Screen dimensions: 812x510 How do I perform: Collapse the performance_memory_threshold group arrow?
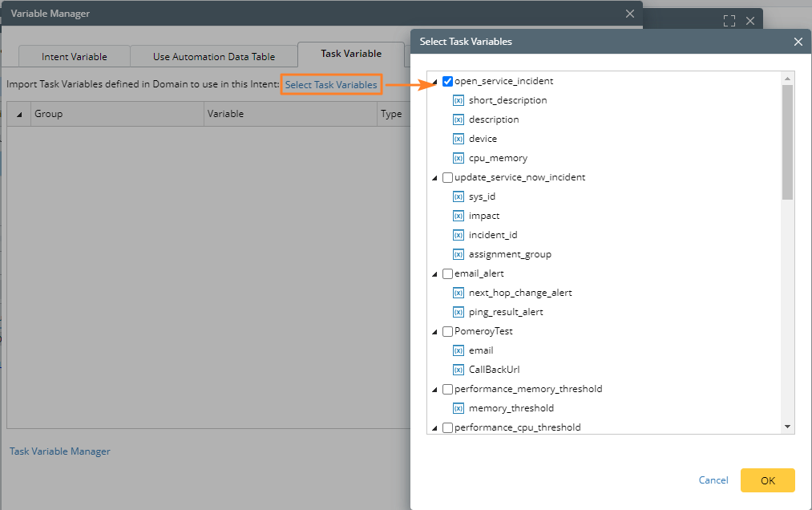[435, 390]
